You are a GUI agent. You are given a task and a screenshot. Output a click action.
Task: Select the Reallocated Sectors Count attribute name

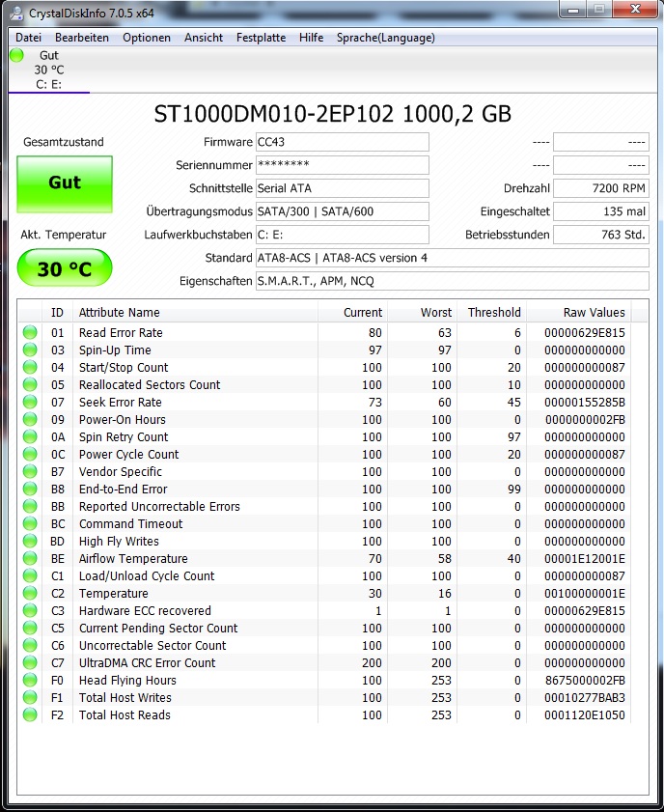click(150, 385)
